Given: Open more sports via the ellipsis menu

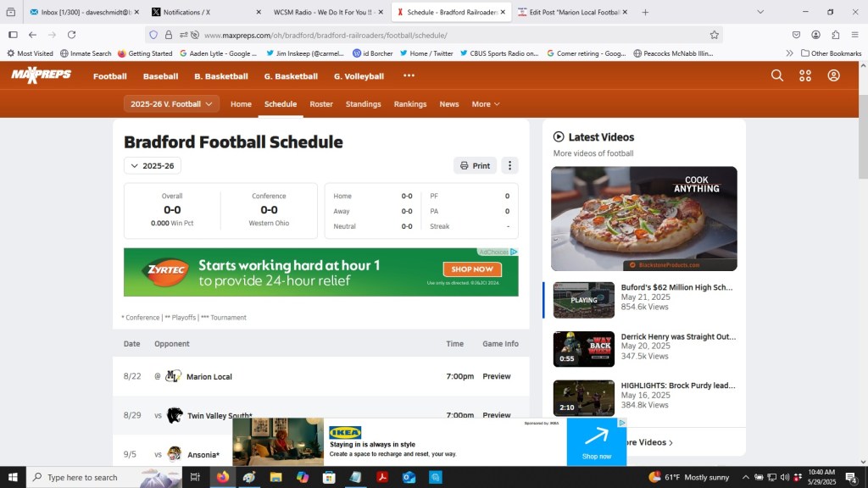Looking at the screenshot, I should tap(409, 75).
